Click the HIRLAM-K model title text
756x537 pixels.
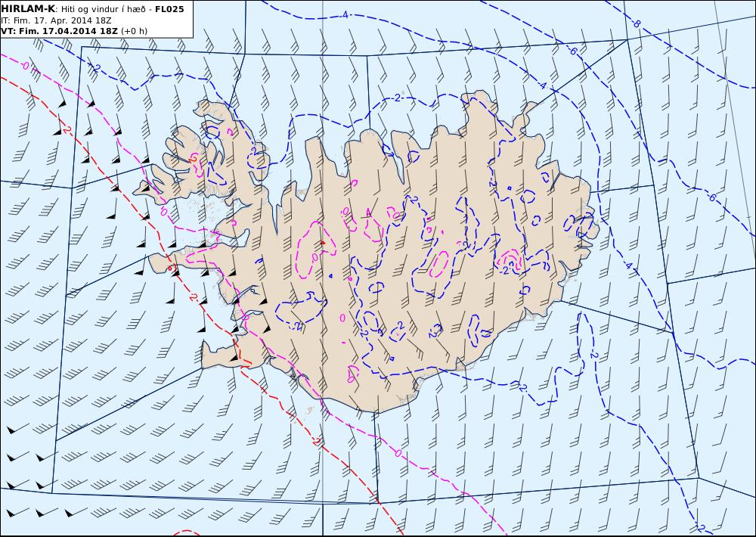tap(28, 9)
